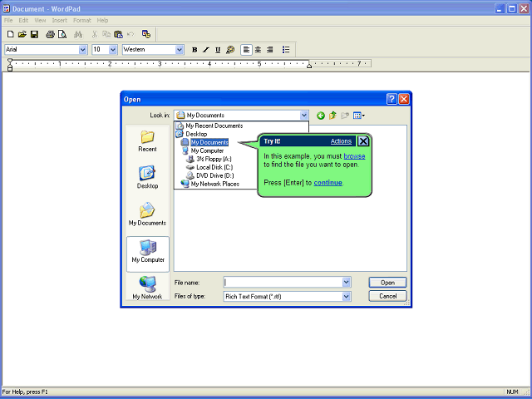Image resolution: width=532 pixels, height=399 pixels.
Task: Click My Computer in places bar
Action: click(x=148, y=254)
